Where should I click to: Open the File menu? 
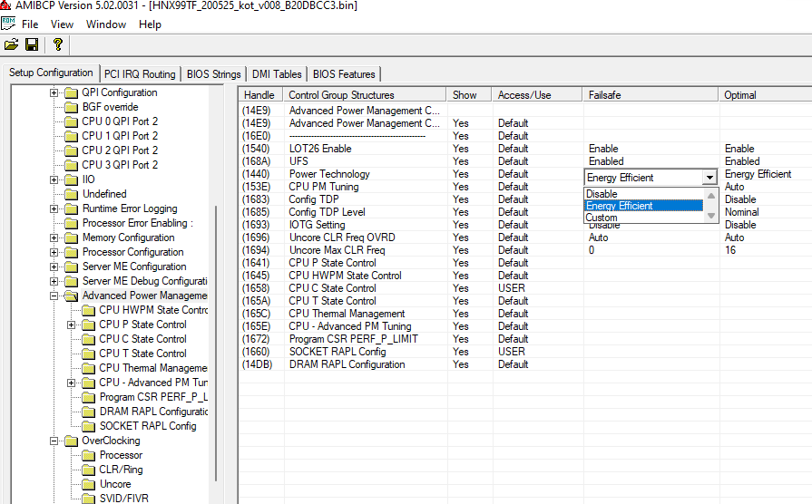[30, 24]
